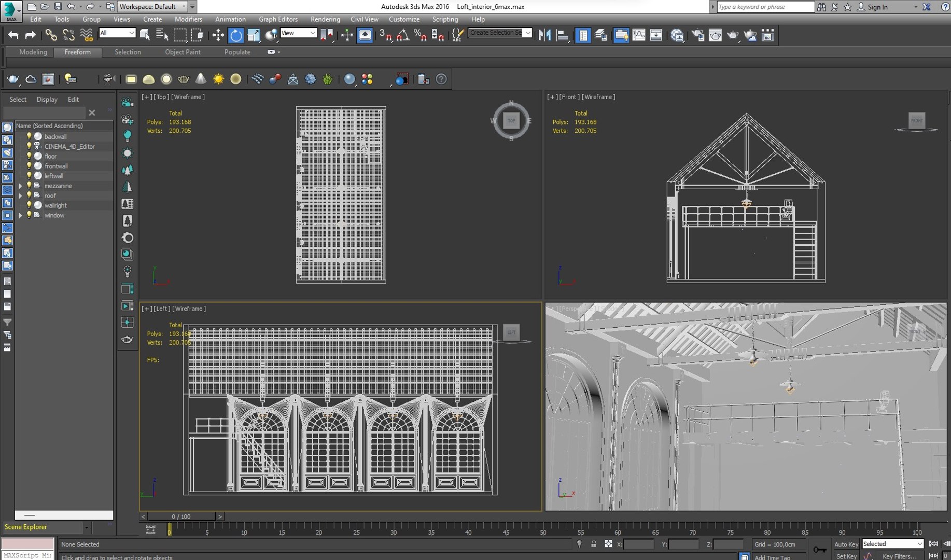Open the Scene Explorer dropdown arrow

click(x=86, y=527)
